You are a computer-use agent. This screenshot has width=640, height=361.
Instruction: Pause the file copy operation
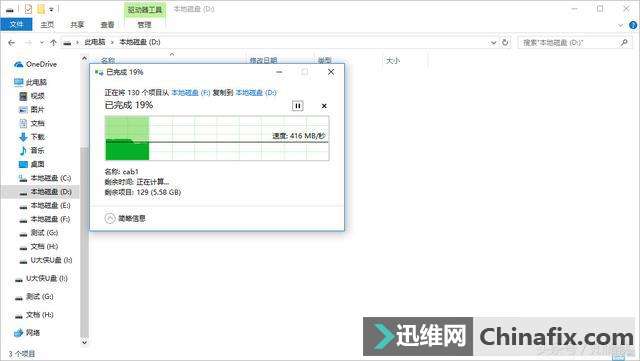pyautogui.click(x=298, y=106)
